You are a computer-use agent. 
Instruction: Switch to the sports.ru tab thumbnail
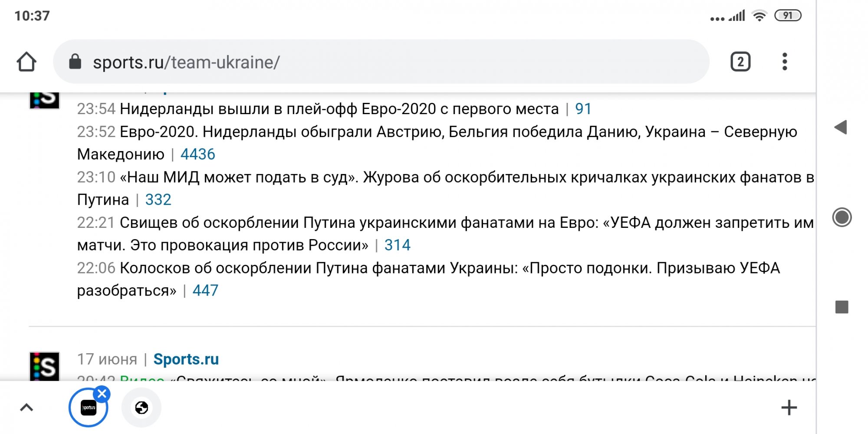click(x=89, y=408)
